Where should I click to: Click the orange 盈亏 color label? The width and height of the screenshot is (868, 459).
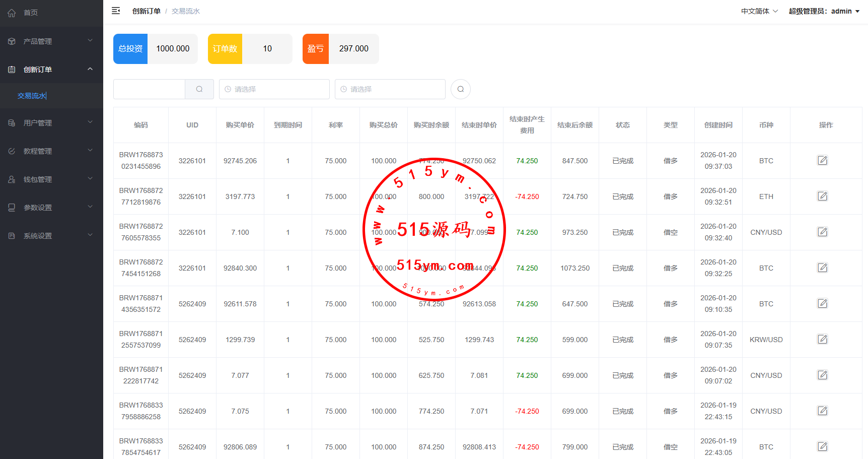click(x=316, y=49)
